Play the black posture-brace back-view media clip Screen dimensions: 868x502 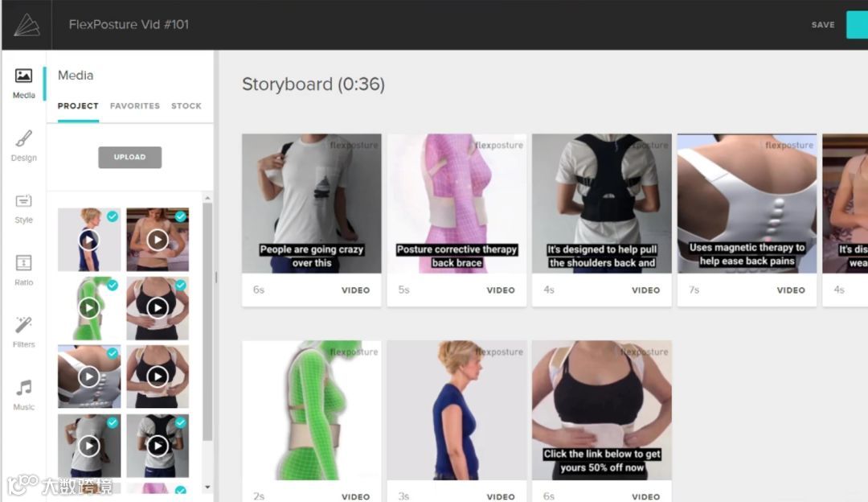coord(158,446)
